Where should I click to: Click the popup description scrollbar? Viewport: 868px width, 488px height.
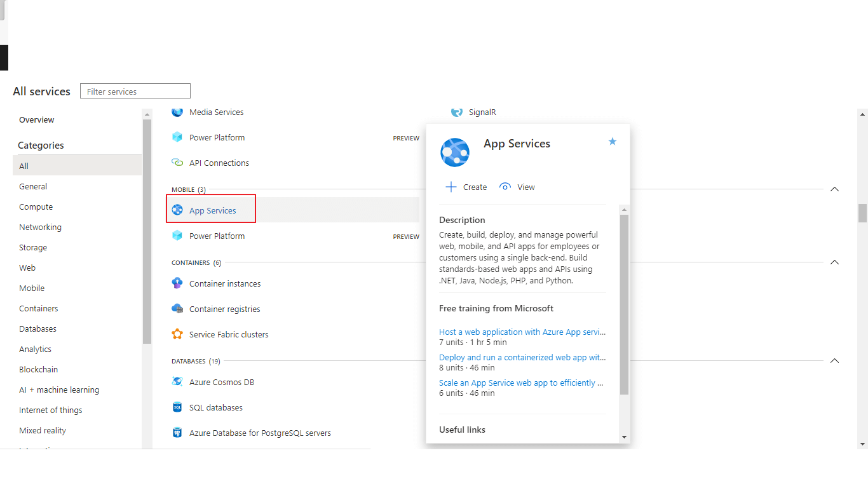[624, 304]
